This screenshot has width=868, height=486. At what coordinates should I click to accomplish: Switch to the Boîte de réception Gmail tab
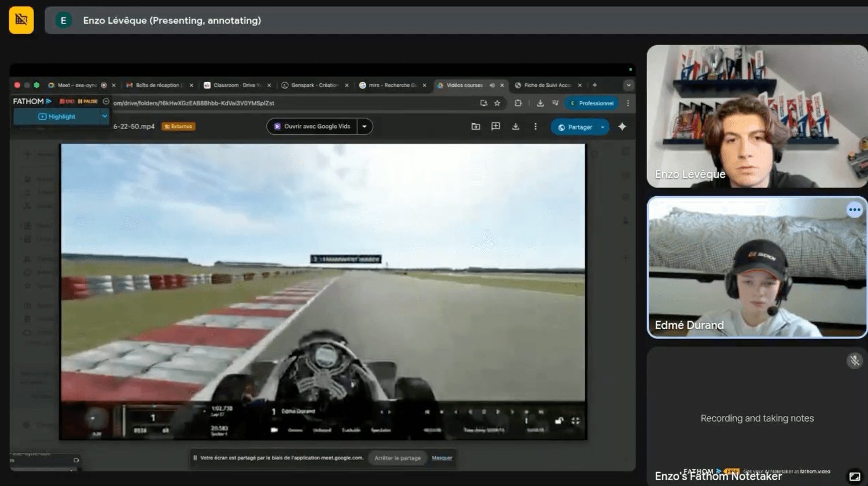click(x=158, y=85)
